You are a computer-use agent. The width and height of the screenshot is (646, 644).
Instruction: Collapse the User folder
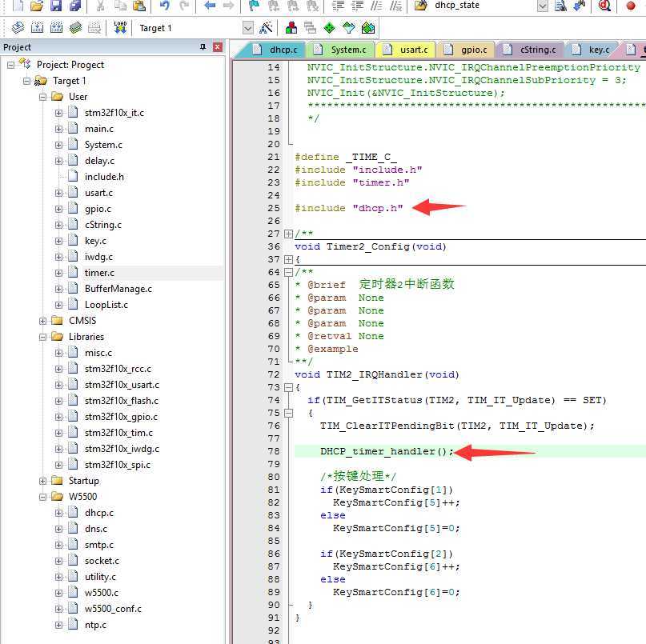43,97
